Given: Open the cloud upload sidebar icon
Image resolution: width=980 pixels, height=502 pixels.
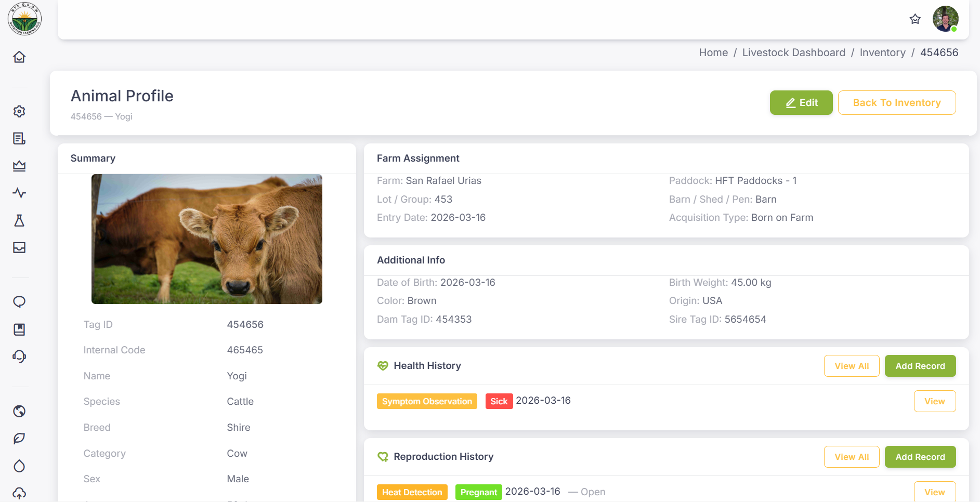Looking at the screenshot, I should (x=19, y=493).
